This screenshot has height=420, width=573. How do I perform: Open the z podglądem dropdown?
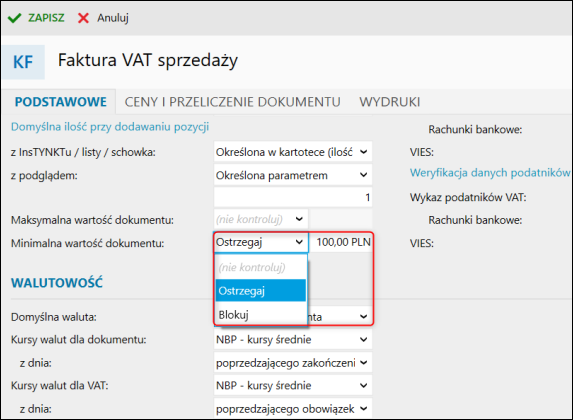293,175
